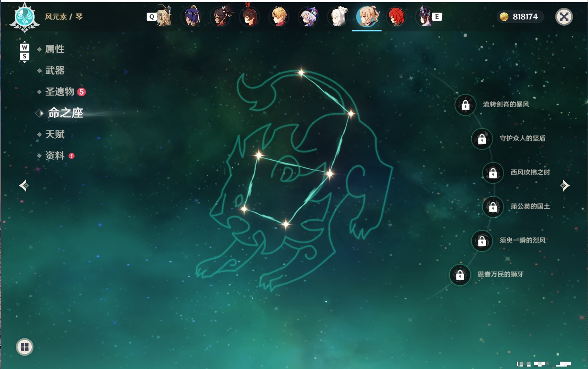Click the Q previous-character key hint
The height and width of the screenshot is (369, 588).
pos(151,17)
